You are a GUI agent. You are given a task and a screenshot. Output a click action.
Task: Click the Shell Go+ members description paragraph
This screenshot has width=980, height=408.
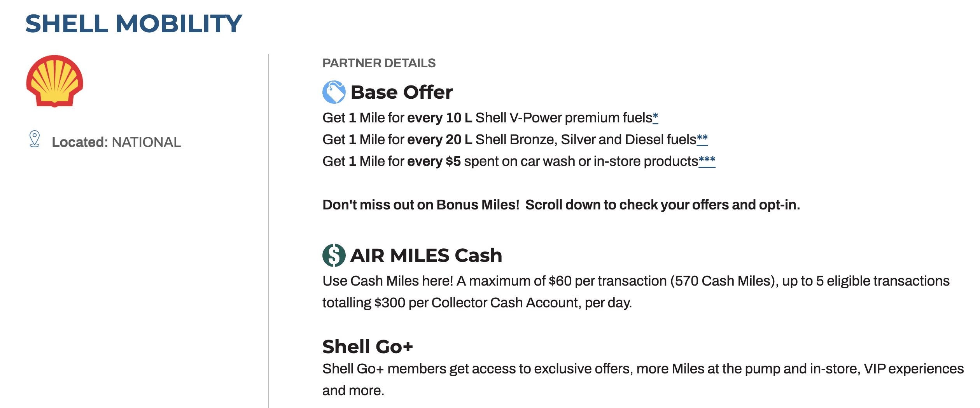coord(642,379)
